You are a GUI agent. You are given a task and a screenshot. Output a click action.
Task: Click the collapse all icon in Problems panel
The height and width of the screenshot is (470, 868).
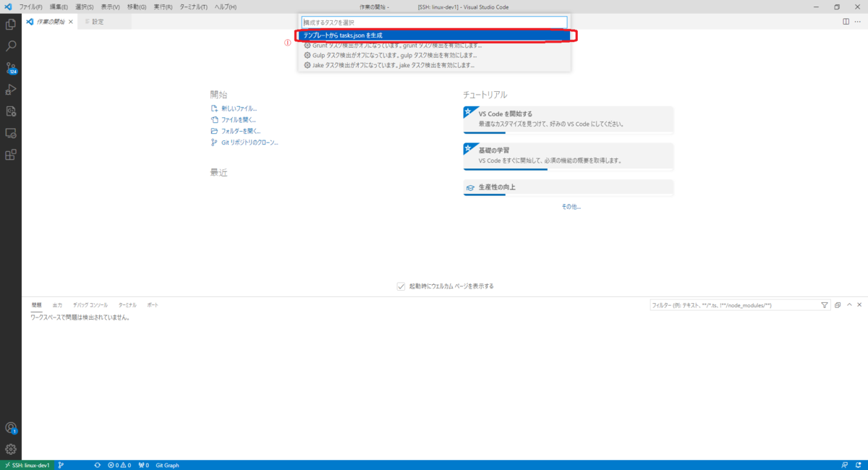click(838, 305)
